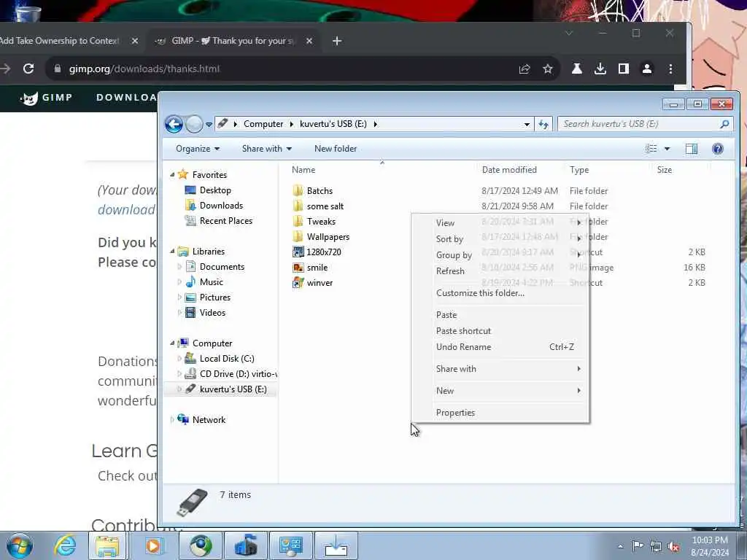Viewport: 747px width, 560px height.
Task: Choose Properties from the context menu
Action: tap(500, 413)
